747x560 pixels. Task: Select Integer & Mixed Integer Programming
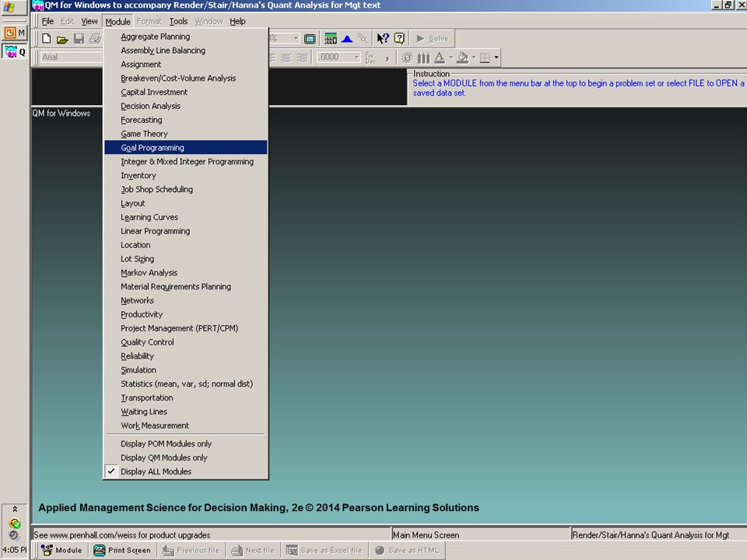pos(186,162)
